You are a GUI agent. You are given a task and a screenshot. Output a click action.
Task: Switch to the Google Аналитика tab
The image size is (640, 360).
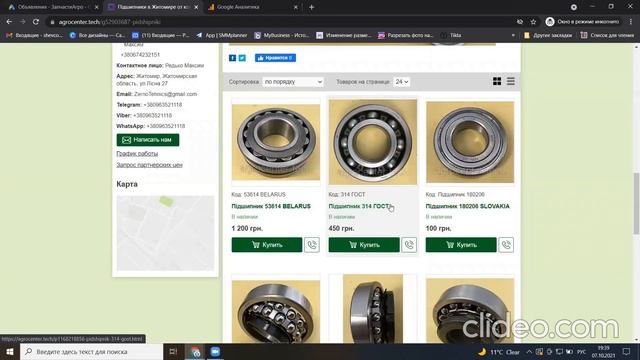tap(252, 7)
